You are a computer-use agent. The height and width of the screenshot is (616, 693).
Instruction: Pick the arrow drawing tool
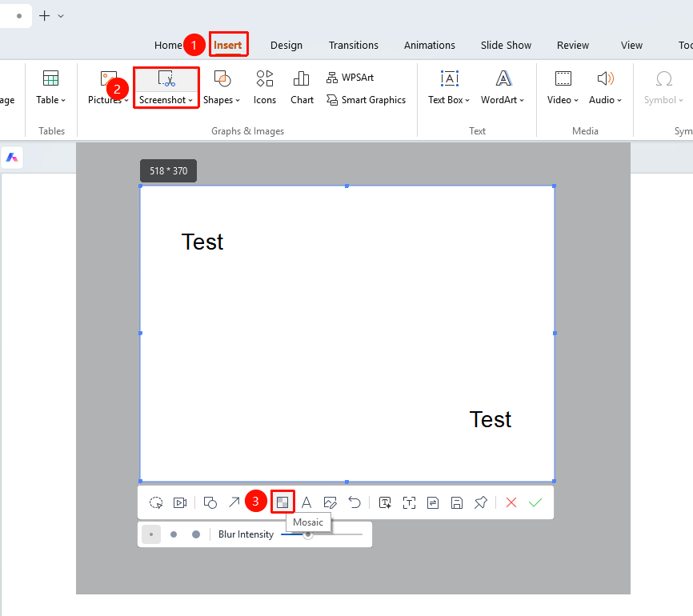click(234, 502)
